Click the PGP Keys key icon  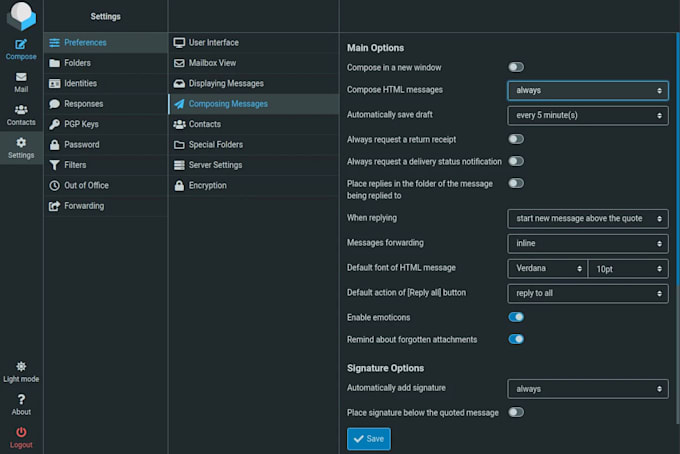tap(54, 124)
